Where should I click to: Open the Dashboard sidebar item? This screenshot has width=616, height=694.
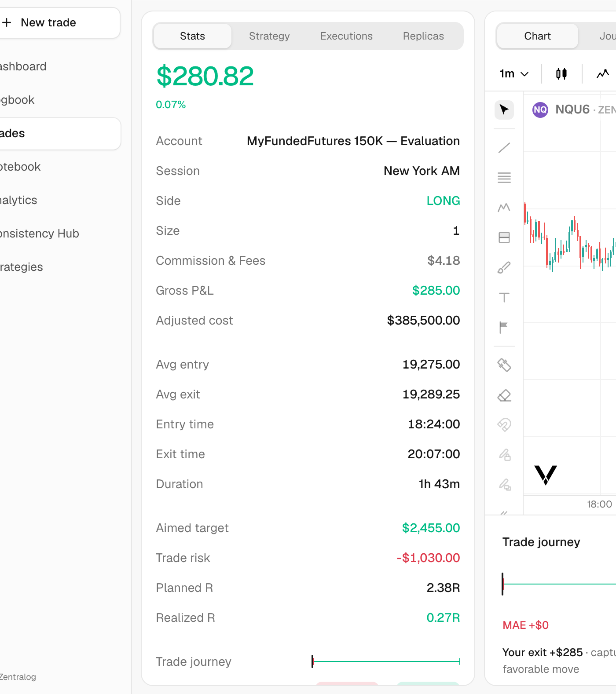[x=23, y=66]
